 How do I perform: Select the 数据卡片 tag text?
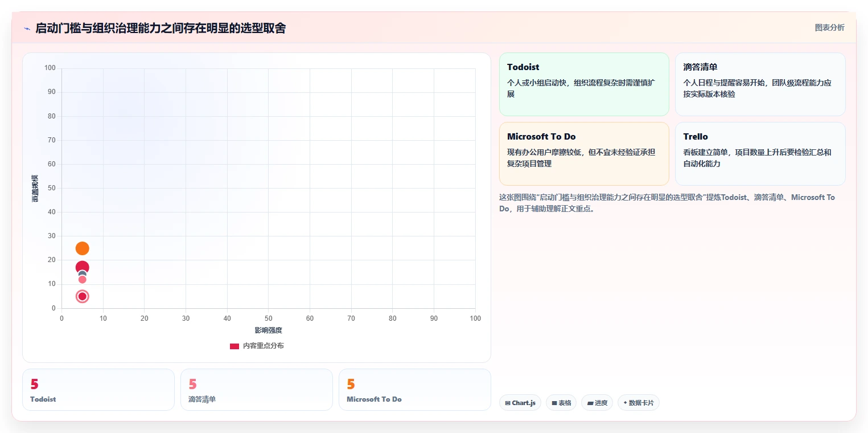tap(641, 403)
